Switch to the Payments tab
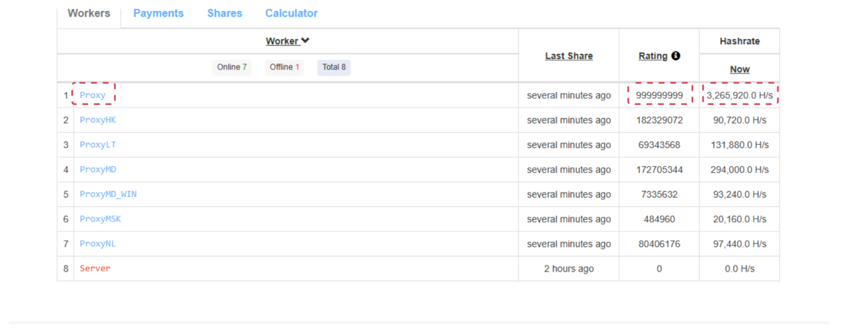The height and width of the screenshot is (333, 868). 158,13
